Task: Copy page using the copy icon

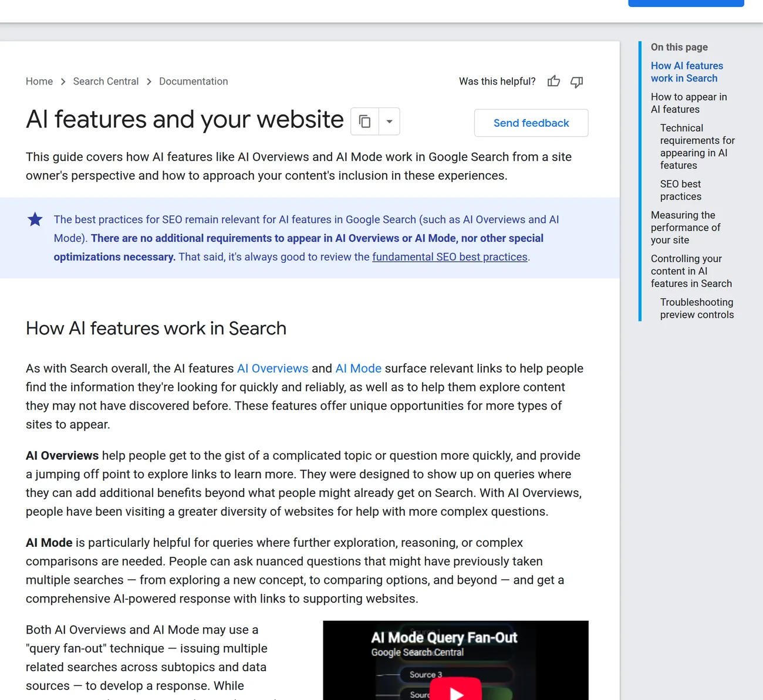Action: 365,121
